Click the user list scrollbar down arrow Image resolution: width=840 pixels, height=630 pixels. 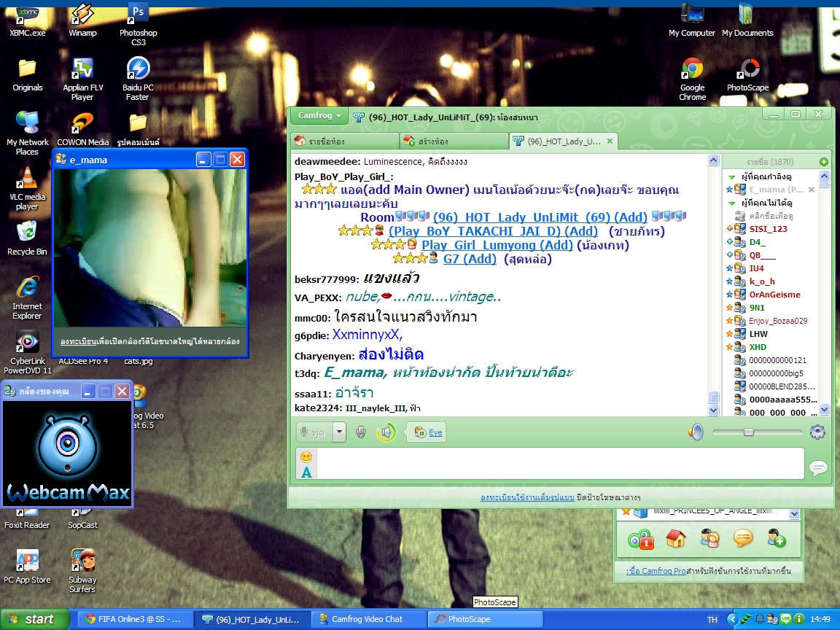(x=824, y=410)
